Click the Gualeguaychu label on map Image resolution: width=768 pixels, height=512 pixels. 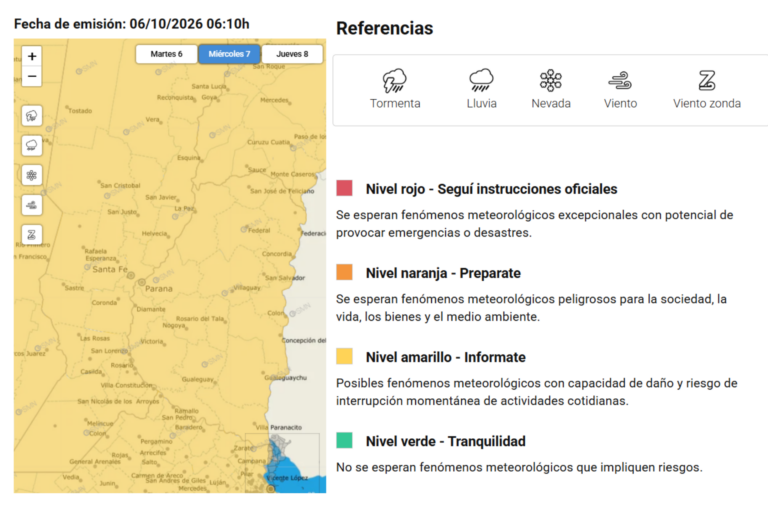click(x=286, y=378)
